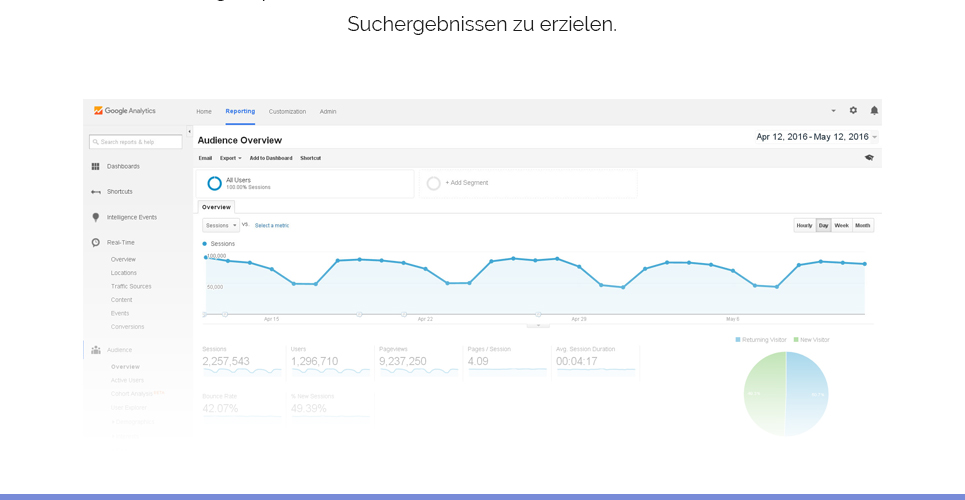Open Active Users report
This screenshot has height=500, width=965.
pyautogui.click(x=127, y=380)
